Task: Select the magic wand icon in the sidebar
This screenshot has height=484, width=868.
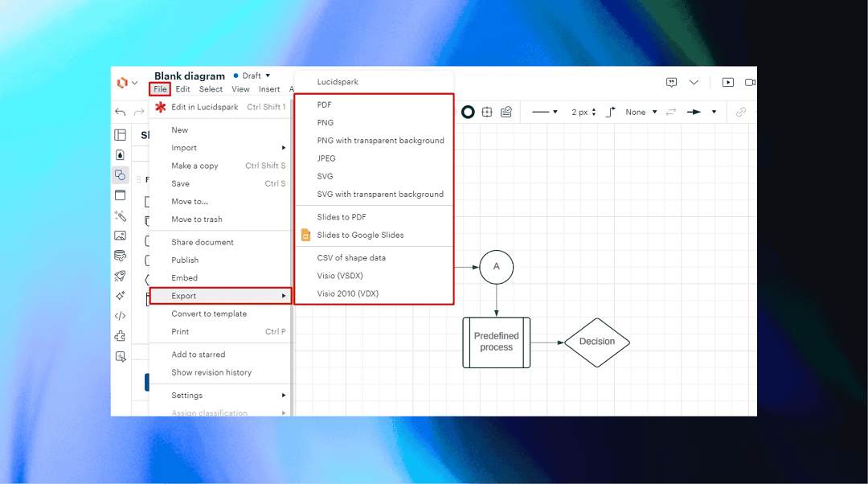Action: coord(120,215)
